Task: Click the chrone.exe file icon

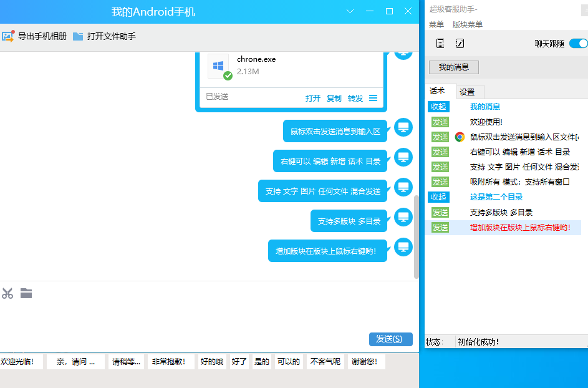Action: (219, 67)
